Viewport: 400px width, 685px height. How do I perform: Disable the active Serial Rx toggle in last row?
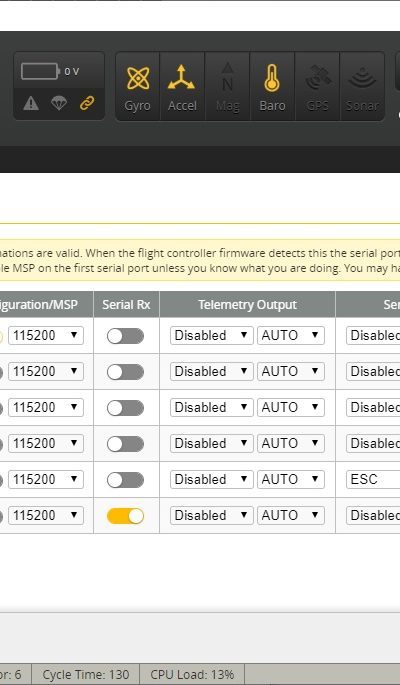coord(125,516)
